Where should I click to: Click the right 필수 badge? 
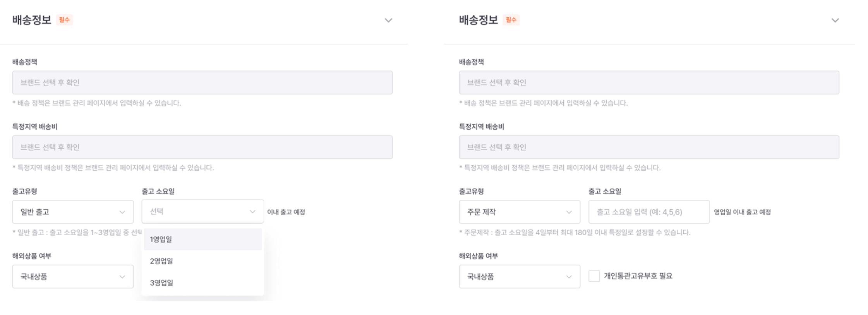pos(511,20)
